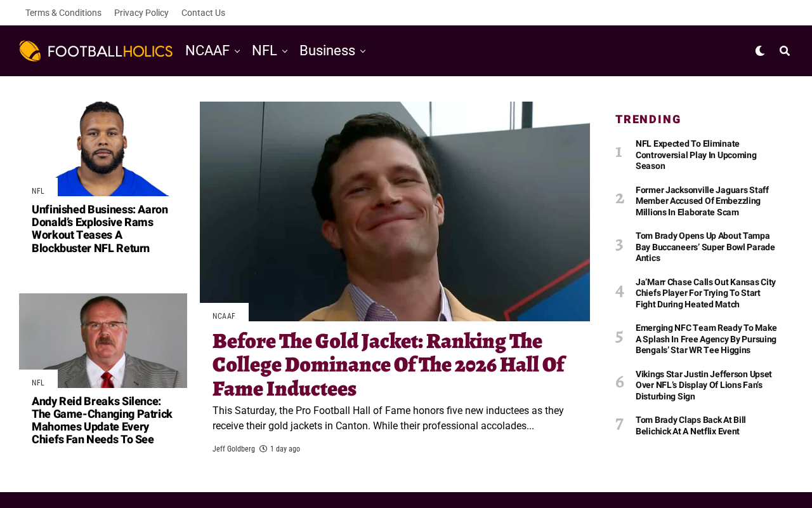Click the FootballHolics logo
This screenshot has width=812, height=508.
(x=96, y=51)
